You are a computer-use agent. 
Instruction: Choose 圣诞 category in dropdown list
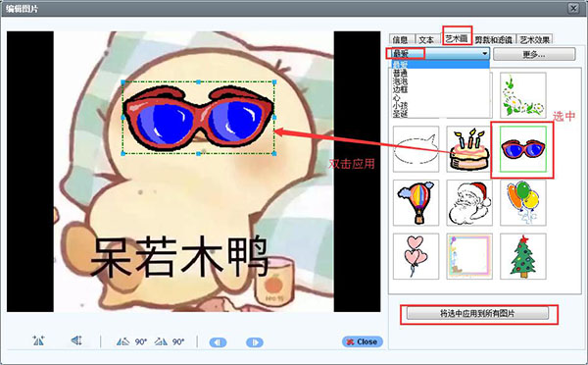pos(400,114)
